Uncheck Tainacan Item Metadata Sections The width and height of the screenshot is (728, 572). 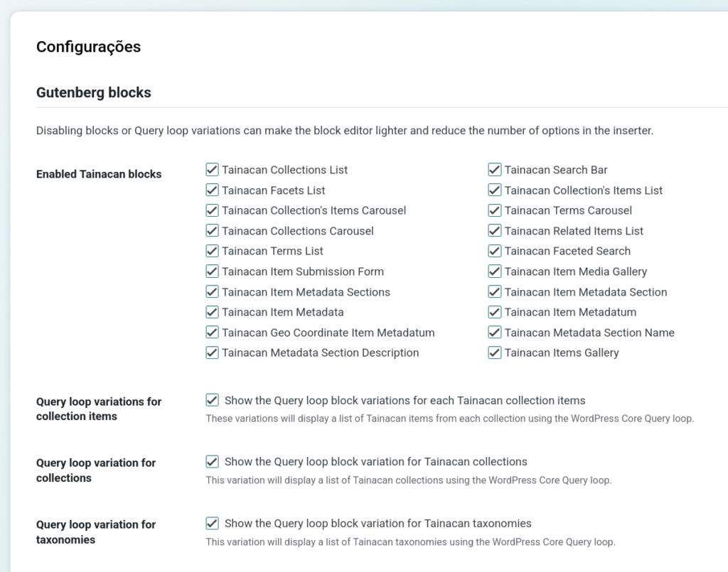212,292
